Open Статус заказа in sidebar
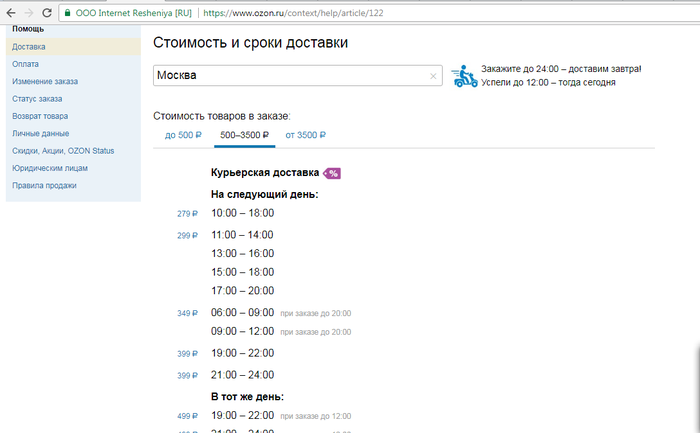This screenshot has width=700, height=433. click(x=37, y=99)
